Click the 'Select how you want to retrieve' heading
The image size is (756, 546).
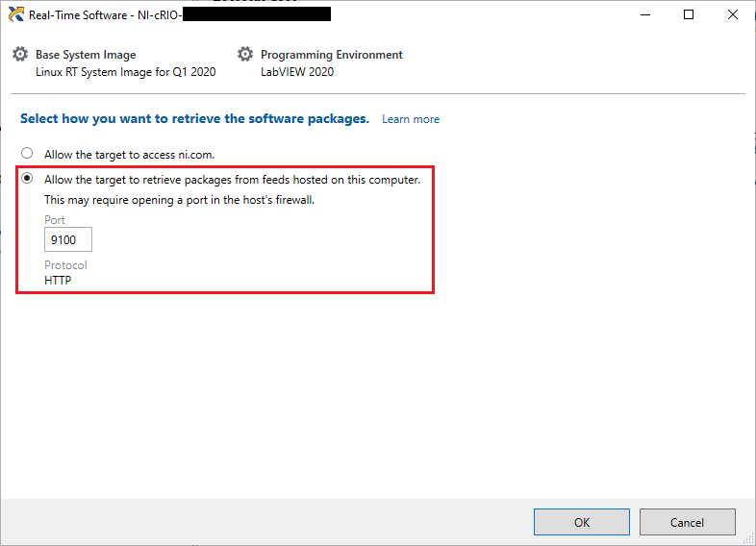[194, 118]
